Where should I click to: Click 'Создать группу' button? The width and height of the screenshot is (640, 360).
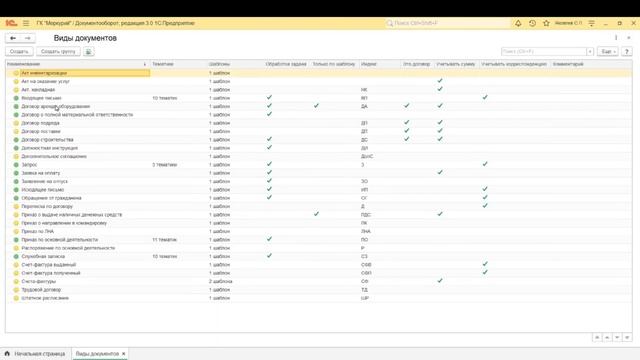[58, 51]
